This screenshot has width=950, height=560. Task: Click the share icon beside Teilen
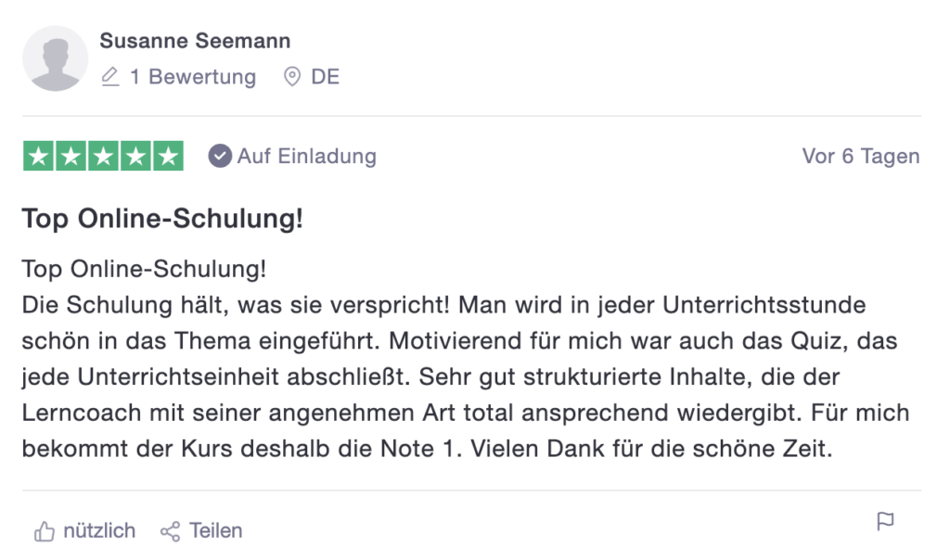click(x=171, y=530)
